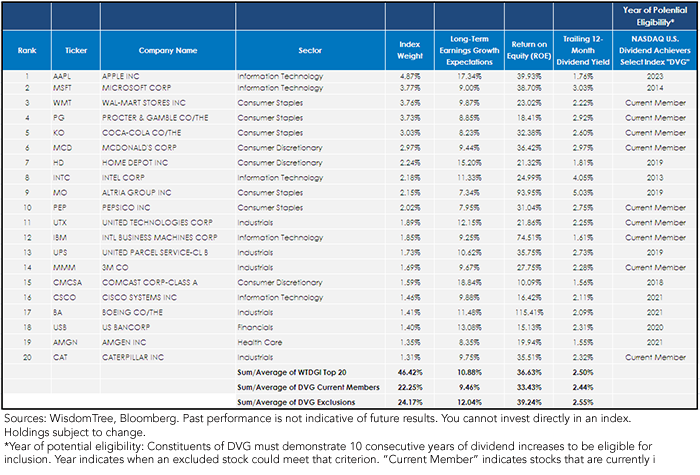Click COMCAST CORP-CLASS A name
700x475 pixels.
click(150, 283)
